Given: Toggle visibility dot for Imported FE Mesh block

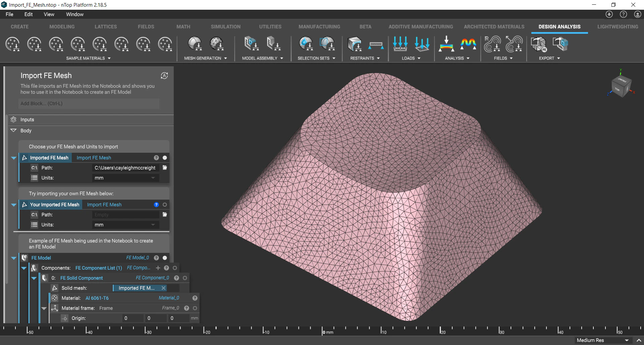Looking at the screenshot, I should tap(164, 157).
